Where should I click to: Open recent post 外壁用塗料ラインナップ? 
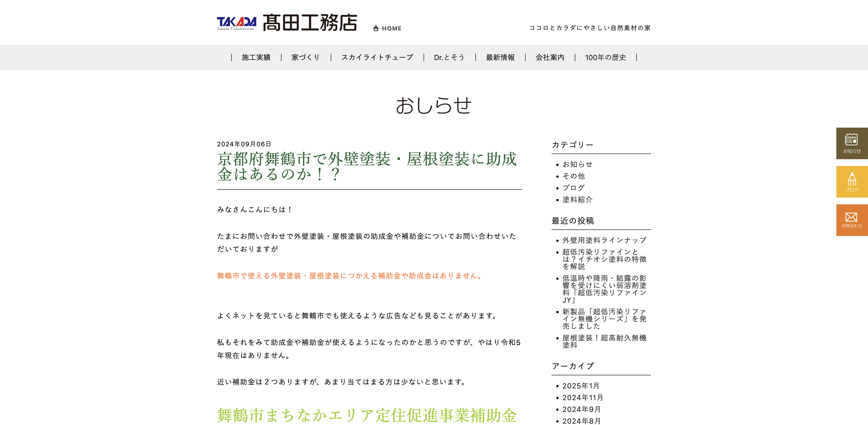coord(604,240)
